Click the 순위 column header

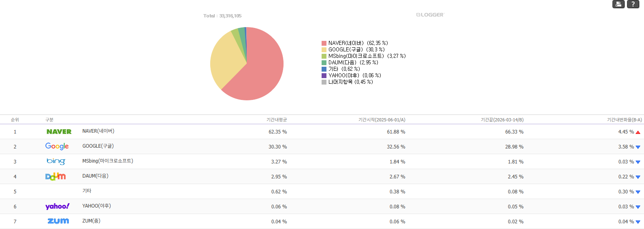(15, 120)
